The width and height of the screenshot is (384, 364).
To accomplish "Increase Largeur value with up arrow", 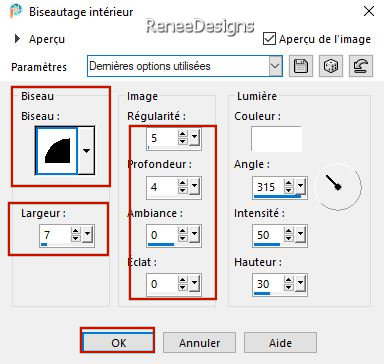I will [76, 231].
